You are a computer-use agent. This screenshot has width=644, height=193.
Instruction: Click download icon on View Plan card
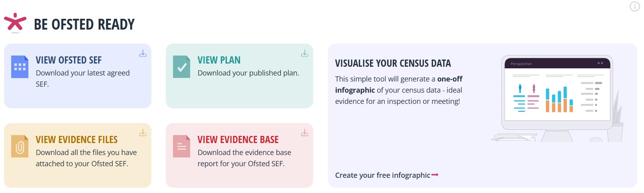pos(304,53)
